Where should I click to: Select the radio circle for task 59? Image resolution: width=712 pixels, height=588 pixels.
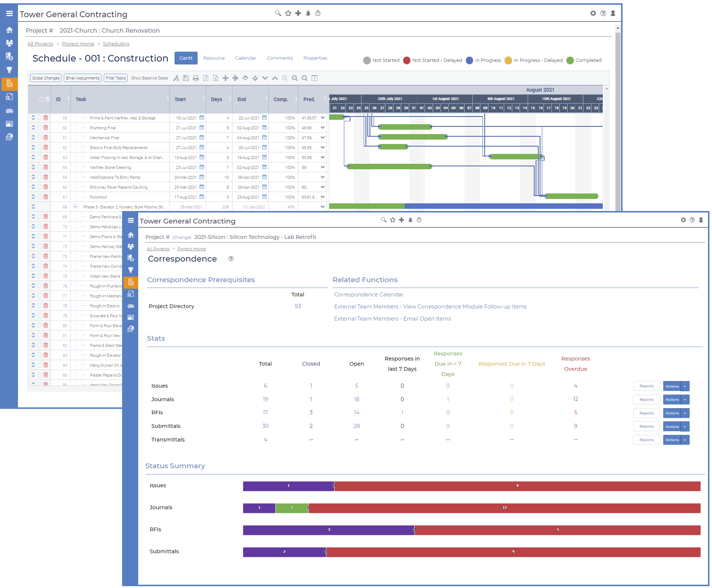(39, 118)
